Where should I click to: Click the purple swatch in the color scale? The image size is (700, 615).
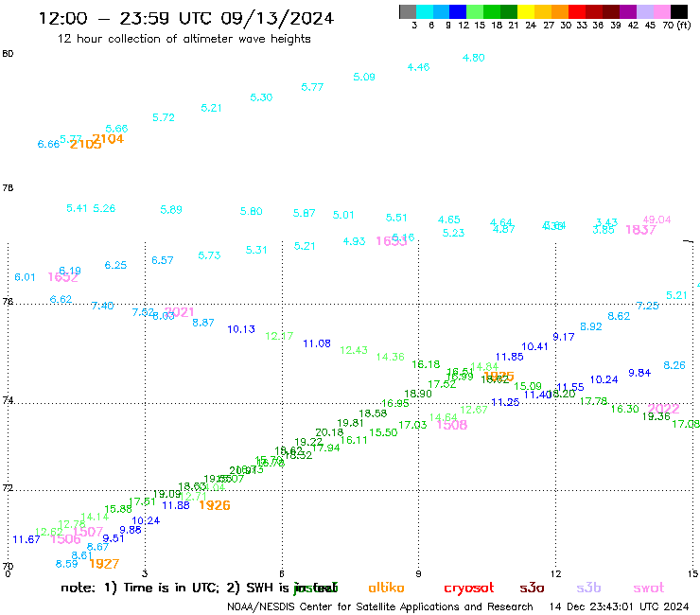(628, 11)
